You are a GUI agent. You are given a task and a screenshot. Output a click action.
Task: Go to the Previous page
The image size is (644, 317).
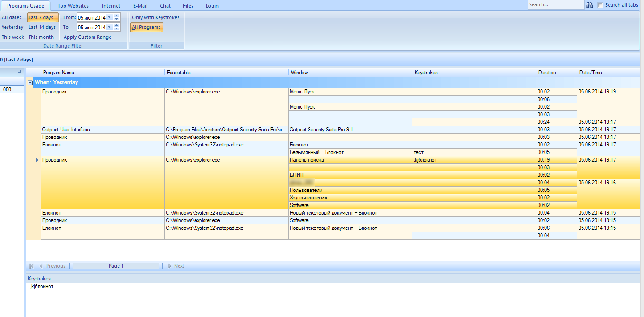coord(53,266)
